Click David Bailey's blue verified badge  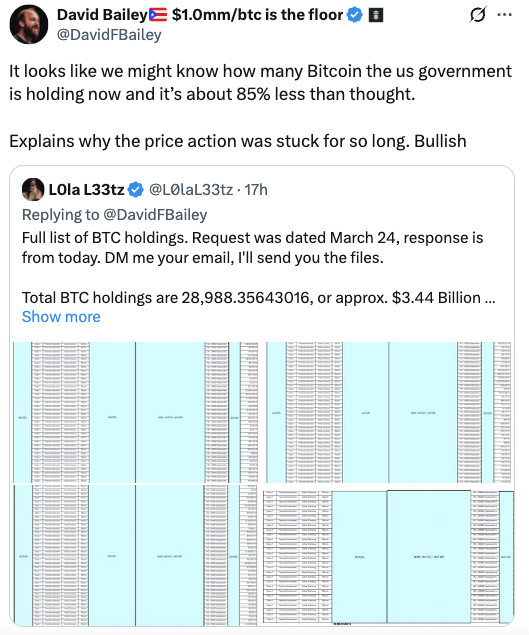[x=355, y=15]
